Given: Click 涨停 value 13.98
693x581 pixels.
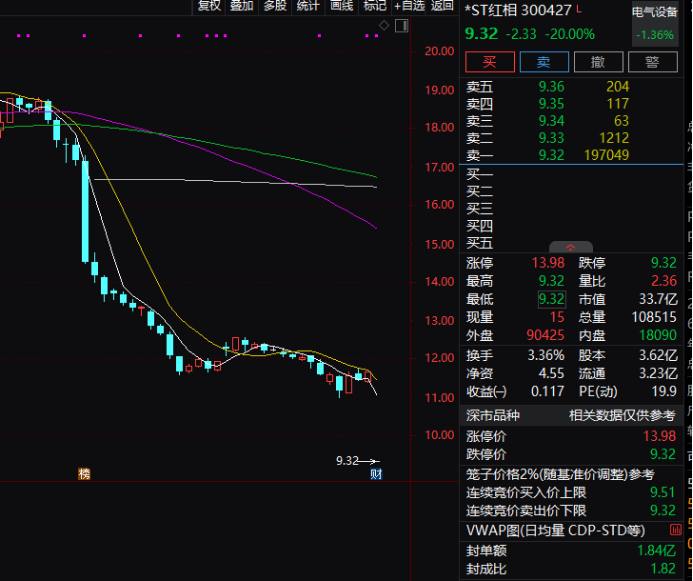Looking at the screenshot, I should click(x=548, y=263).
